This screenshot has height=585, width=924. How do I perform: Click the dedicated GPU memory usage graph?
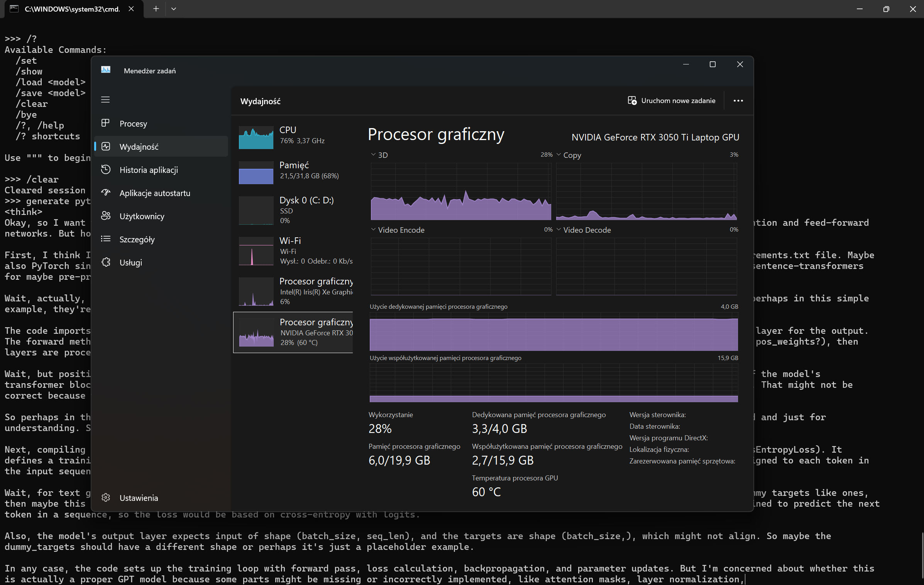tap(554, 331)
